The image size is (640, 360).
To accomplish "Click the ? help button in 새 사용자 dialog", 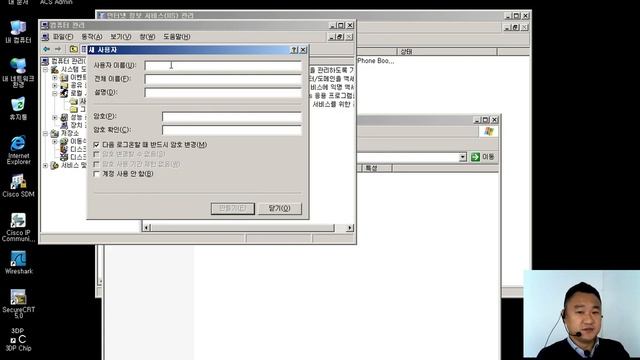I will [294, 50].
